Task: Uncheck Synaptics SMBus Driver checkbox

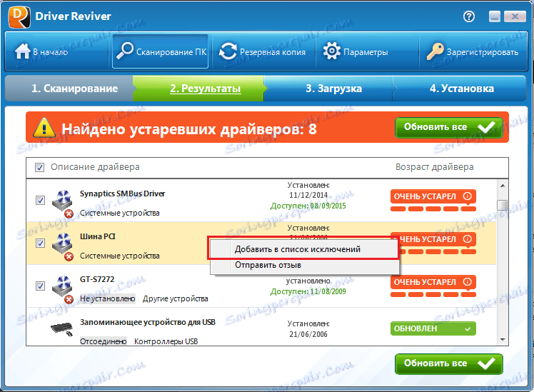Action: click(40, 200)
